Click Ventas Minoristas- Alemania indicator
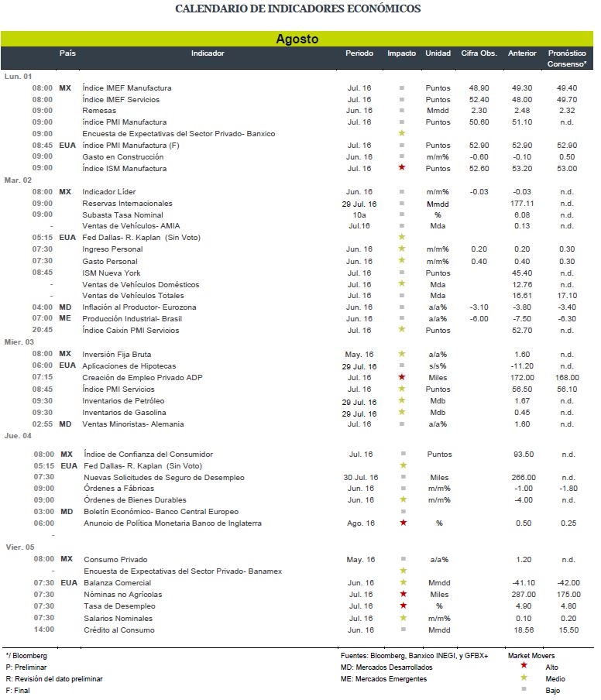 133,424
